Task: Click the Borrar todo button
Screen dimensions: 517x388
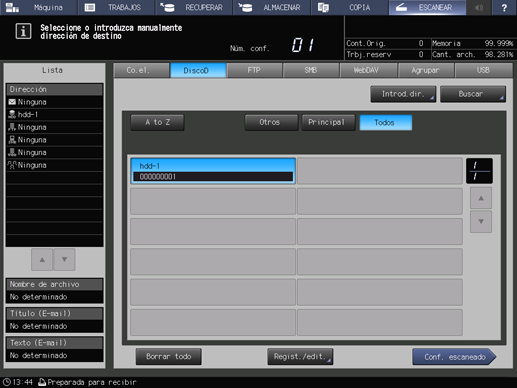Action: tap(169, 357)
